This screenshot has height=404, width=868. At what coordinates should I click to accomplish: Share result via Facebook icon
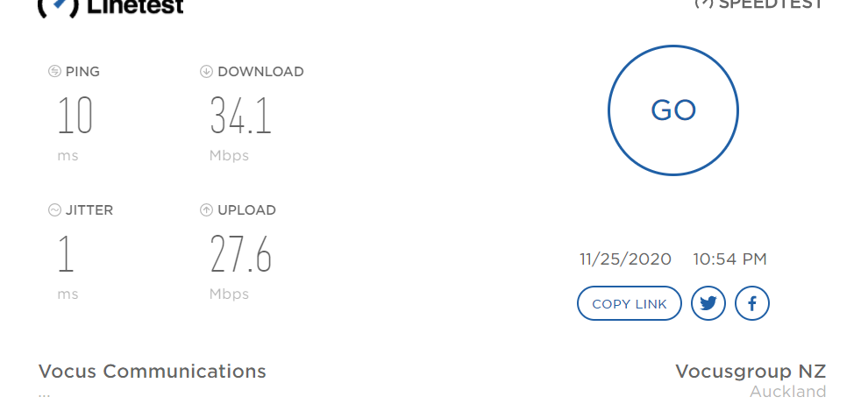point(751,303)
